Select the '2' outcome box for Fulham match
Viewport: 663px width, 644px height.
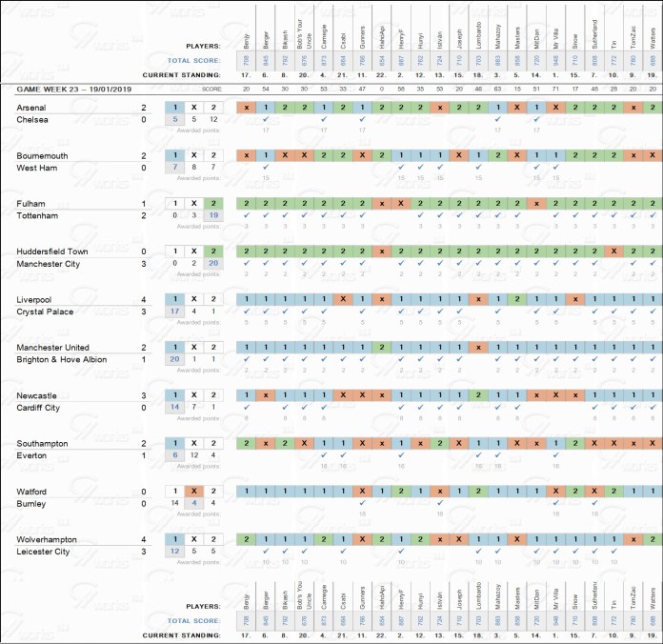[x=213, y=203]
